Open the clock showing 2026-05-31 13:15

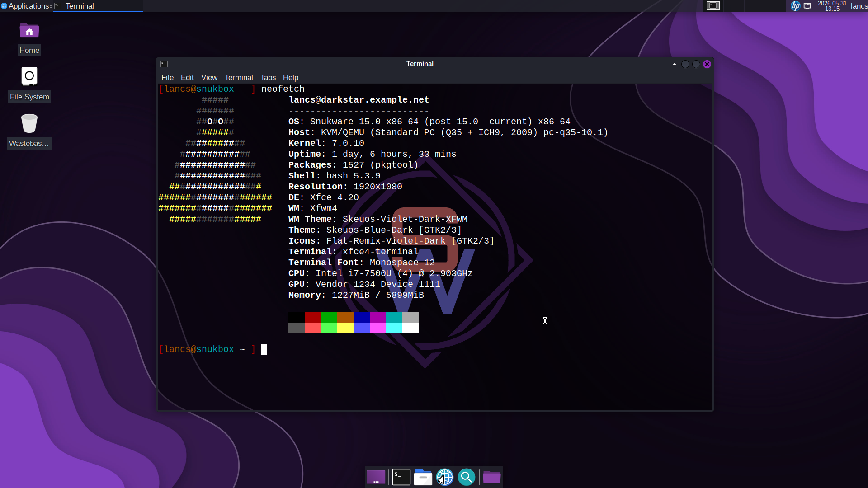(832, 6)
